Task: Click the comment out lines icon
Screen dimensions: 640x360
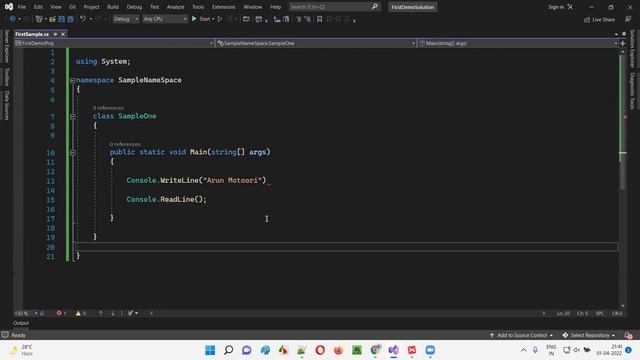Action: pos(298,19)
